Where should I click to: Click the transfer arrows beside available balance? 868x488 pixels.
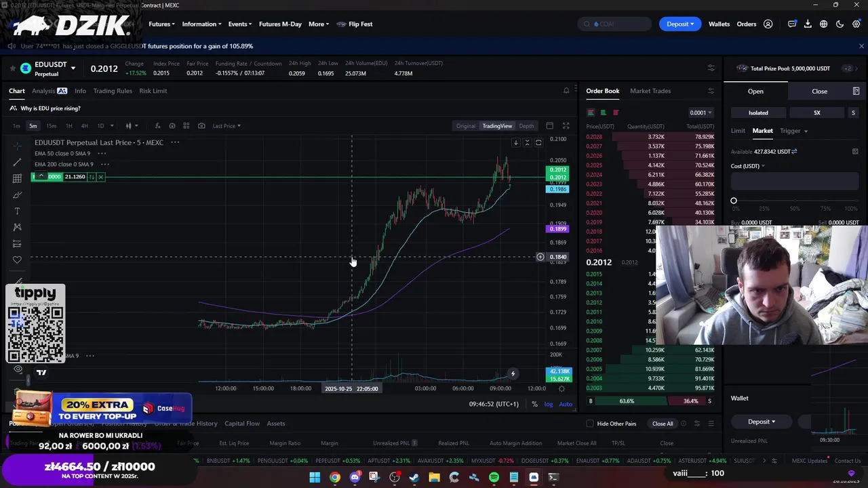[x=794, y=151]
